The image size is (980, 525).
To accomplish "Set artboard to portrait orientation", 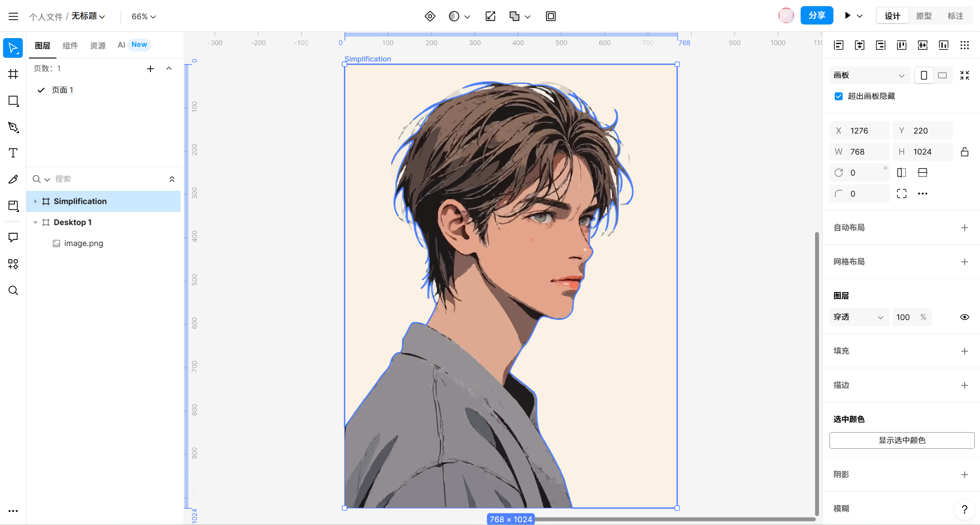I will pos(924,75).
